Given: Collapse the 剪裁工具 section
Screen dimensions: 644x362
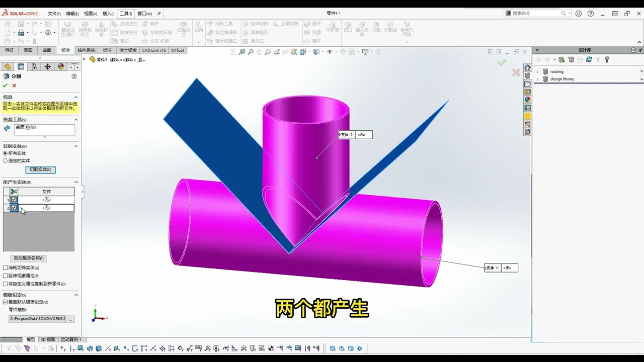Looking at the screenshot, I should 76,120.
